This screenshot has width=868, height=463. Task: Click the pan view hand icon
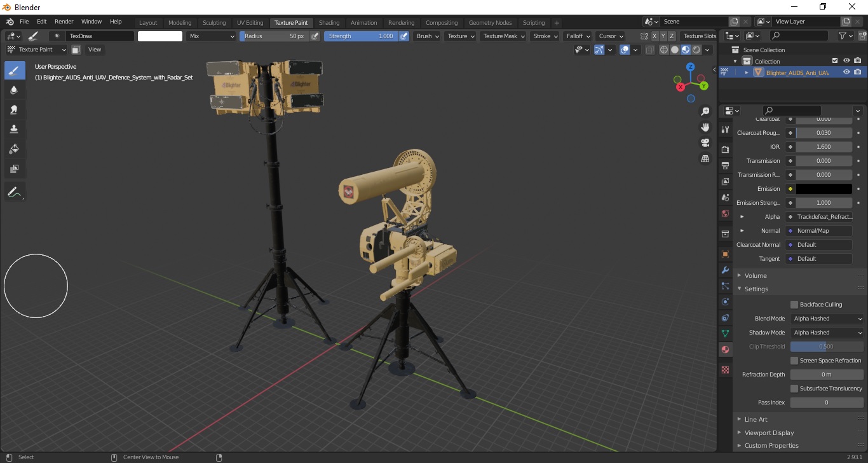coord(705,127)
